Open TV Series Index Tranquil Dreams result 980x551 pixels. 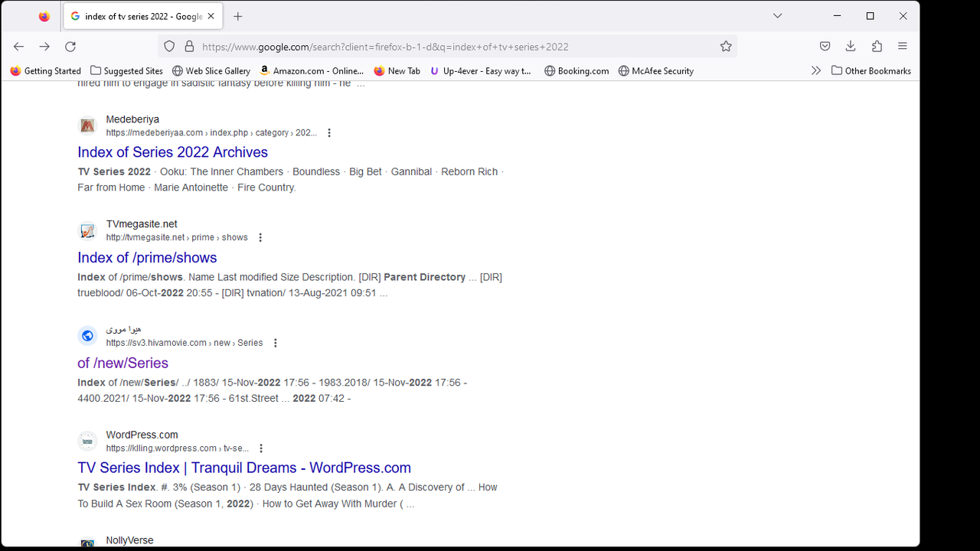click(x=244, y=468)
